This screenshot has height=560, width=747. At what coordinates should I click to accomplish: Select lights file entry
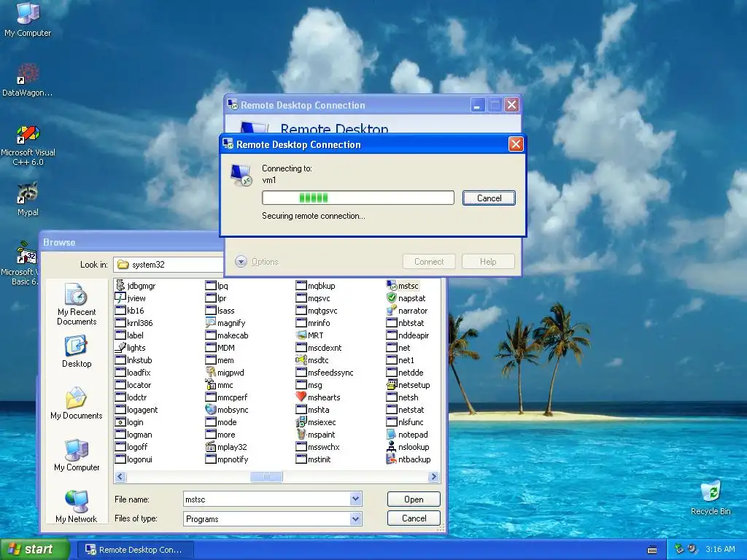coord(130,348)
